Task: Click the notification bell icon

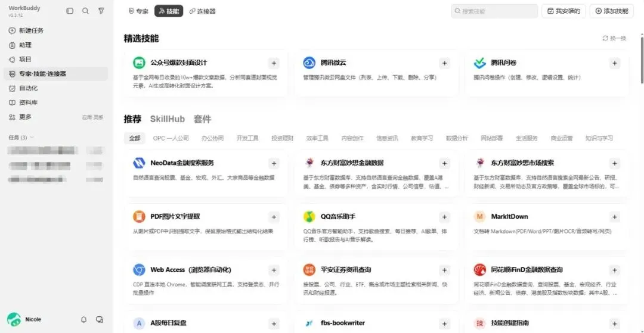Action: click(84, 319)
